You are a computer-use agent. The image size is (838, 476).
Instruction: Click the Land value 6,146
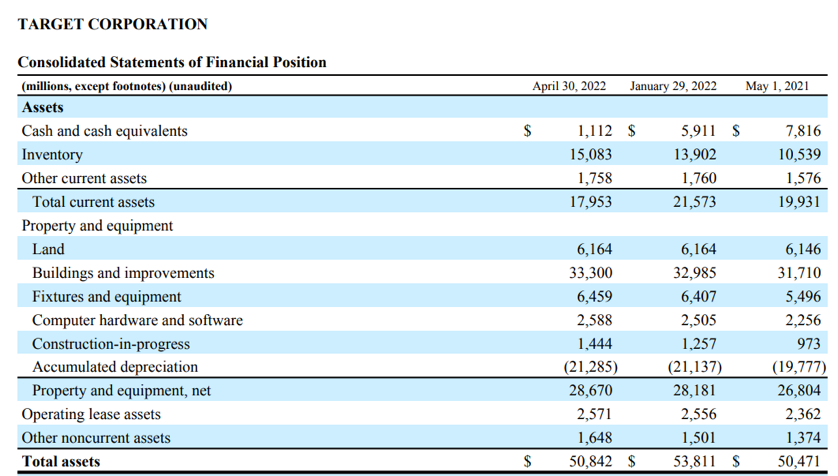tap(803, 249)
